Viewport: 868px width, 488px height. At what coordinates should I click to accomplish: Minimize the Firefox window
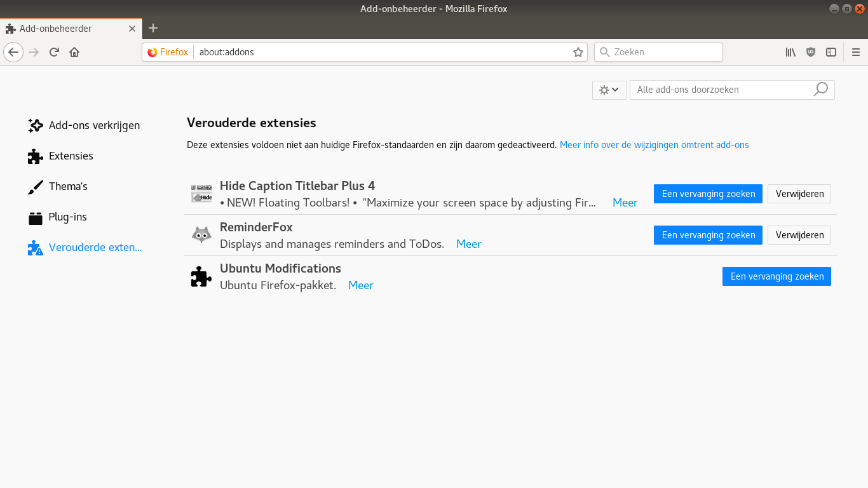tap(834, 9)
